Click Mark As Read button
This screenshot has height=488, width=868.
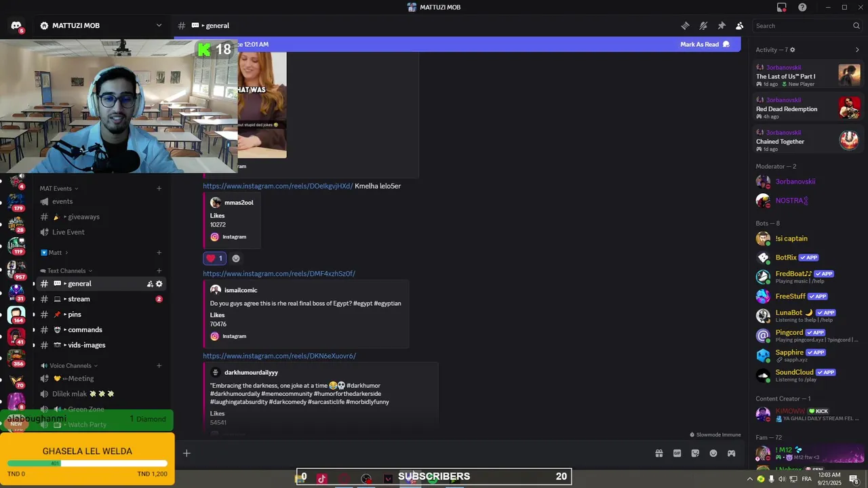click(705, 44)
